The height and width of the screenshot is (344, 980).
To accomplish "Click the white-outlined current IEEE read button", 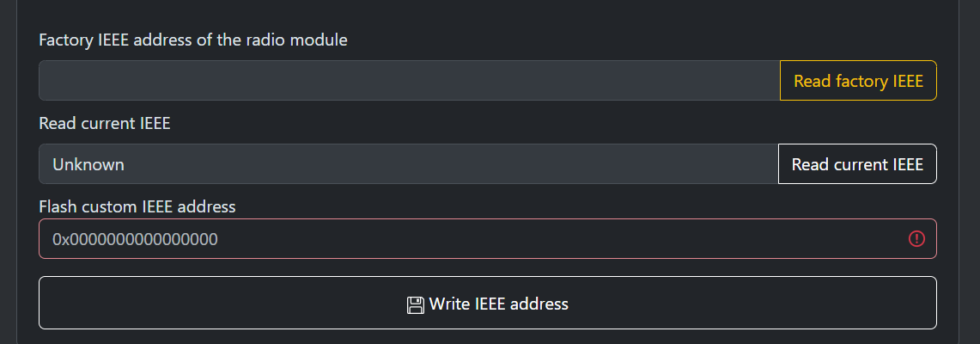I will tap(857, 164).
